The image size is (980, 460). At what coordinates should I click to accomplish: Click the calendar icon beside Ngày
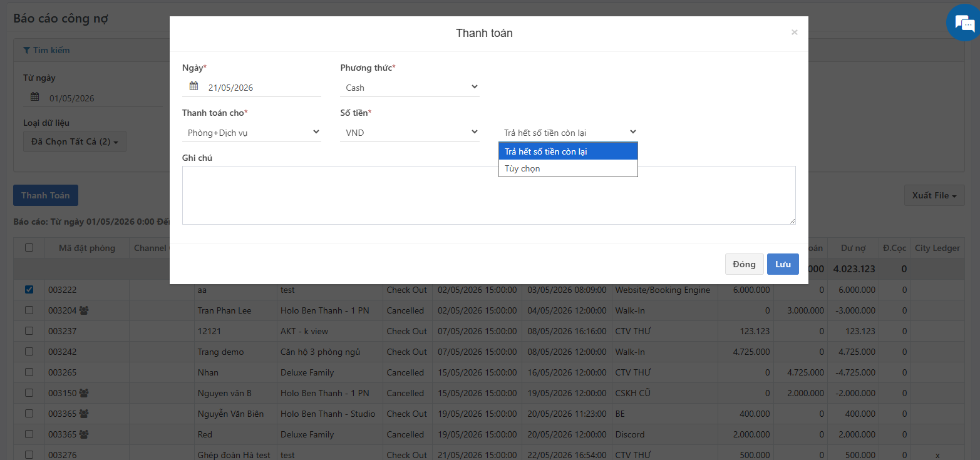tap(193, 86)
